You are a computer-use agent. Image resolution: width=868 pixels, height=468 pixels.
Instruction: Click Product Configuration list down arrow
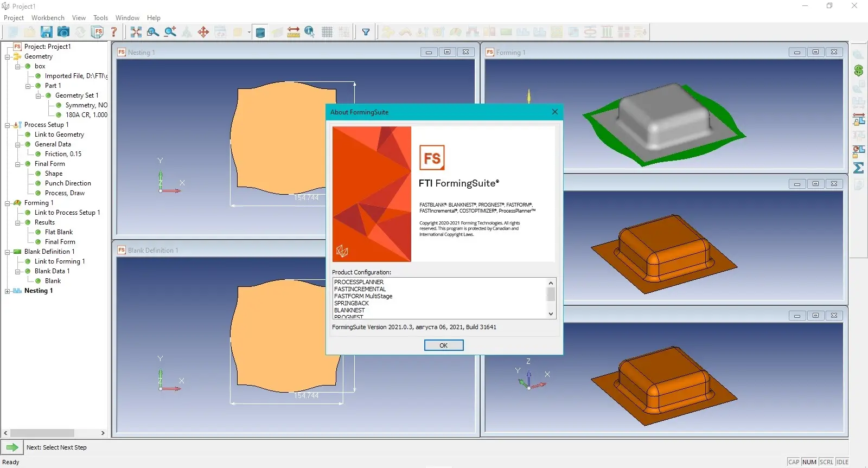pyautogui.click(x=551, y=314)
